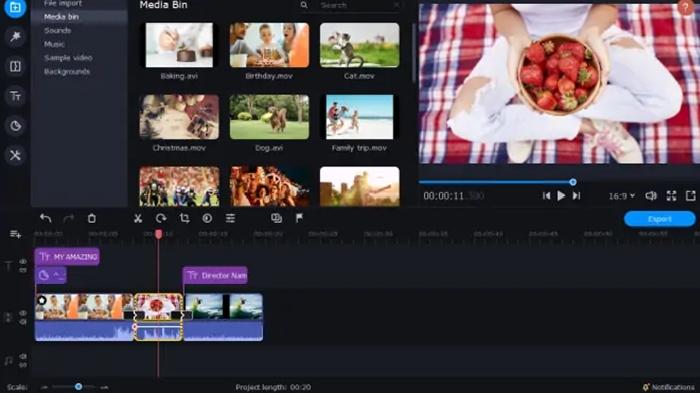
Task: Select the purple sticker clip on timeline
Action: point(50,276)
